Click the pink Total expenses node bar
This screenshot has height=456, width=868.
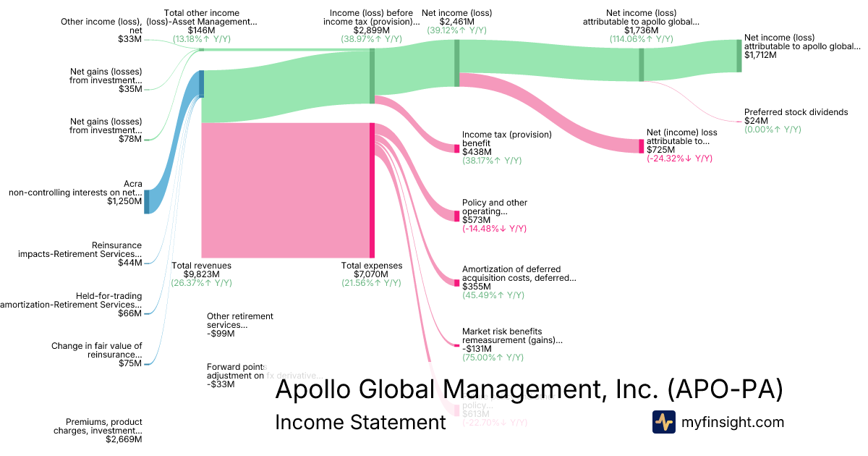(x=372, y=190)
